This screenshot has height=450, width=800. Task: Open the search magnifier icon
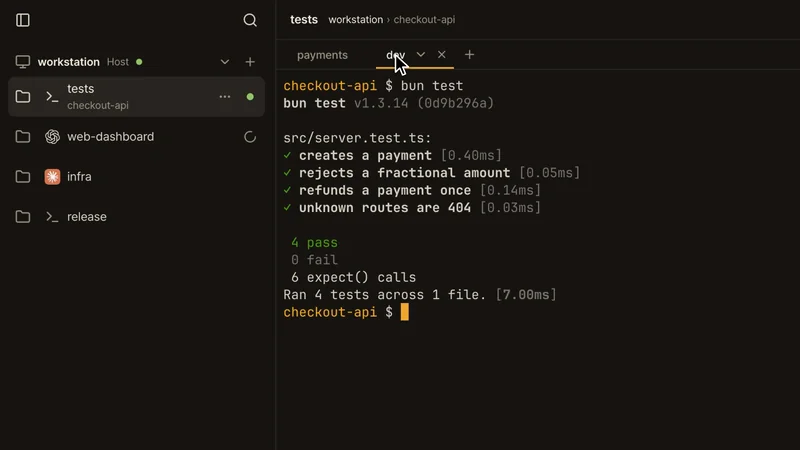(x=249, y=20)
